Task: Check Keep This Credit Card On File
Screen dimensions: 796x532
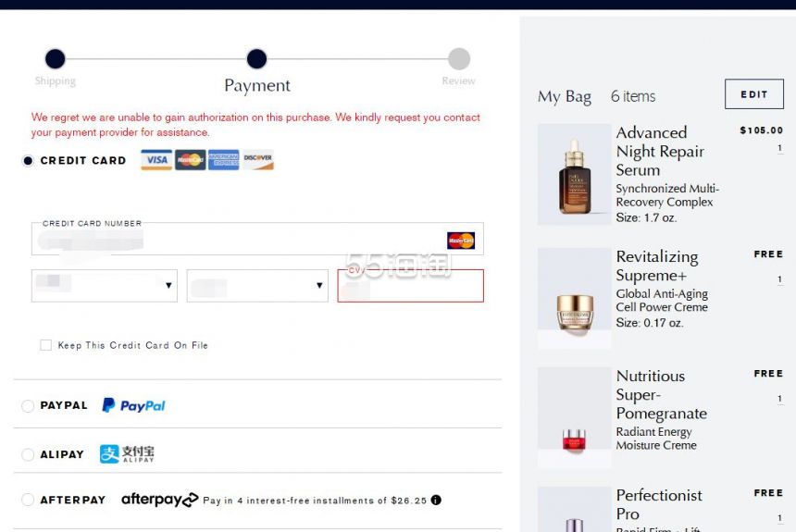Action: pos(45,345)
